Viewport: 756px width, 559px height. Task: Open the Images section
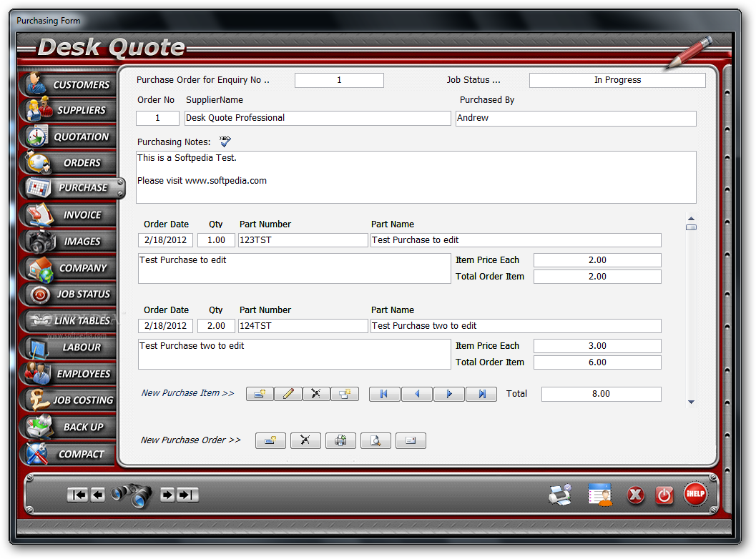pyautogui.click(x=69, y=241)
